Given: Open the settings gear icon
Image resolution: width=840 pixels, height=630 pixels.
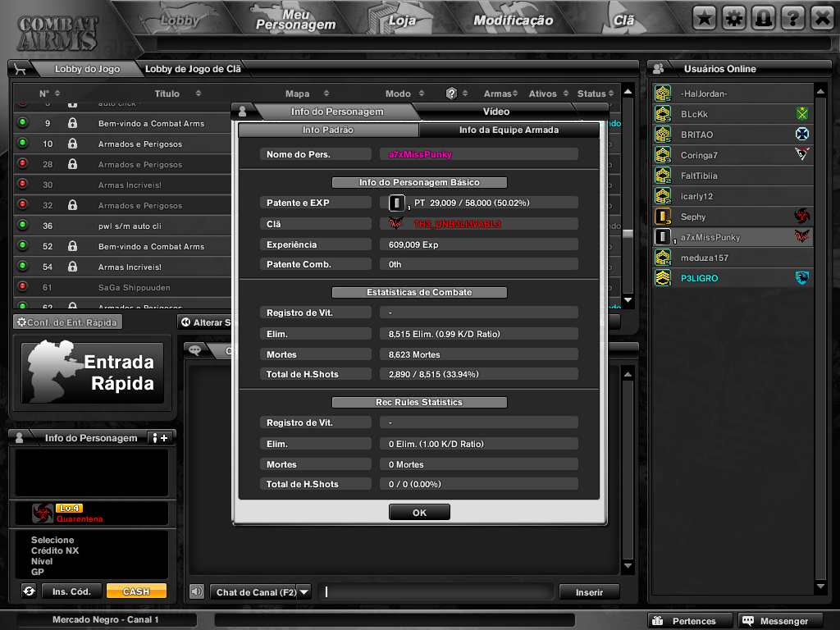Looking at the screenshot, I should 734,19.
